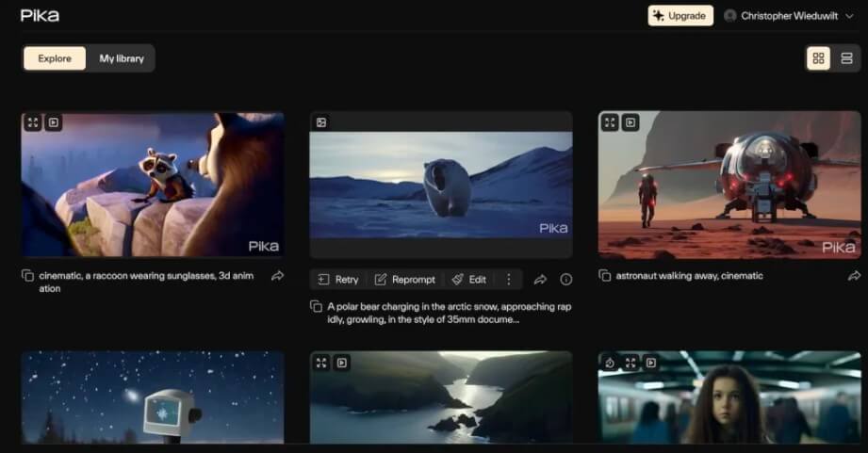Image resolution: width=868 pixels, height=453 pixels.
Task: Open the polar bear video thumbnail
Action: point(441,185)
